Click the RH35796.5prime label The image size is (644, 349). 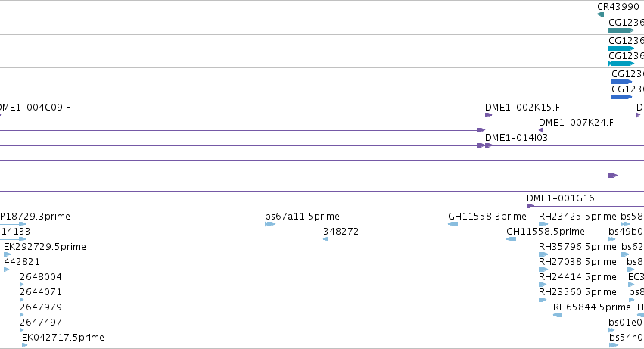point(577,247)
